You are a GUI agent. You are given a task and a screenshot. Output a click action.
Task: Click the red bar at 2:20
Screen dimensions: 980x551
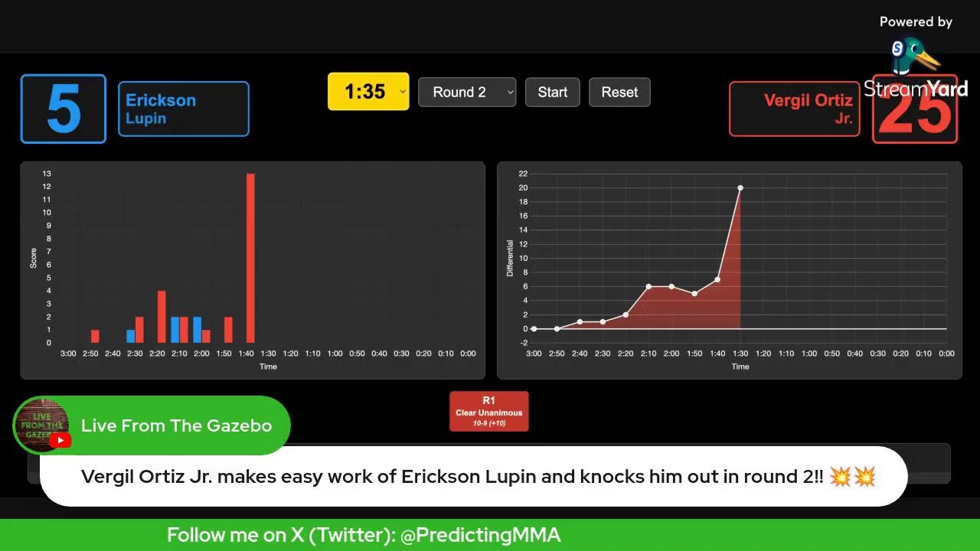162,317
